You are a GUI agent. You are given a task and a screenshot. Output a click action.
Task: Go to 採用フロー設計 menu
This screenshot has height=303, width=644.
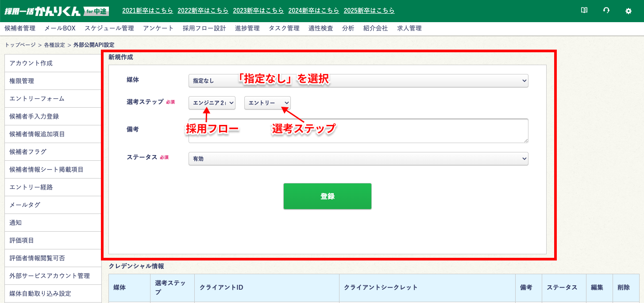pyautogui.click(x=204, y=28)
